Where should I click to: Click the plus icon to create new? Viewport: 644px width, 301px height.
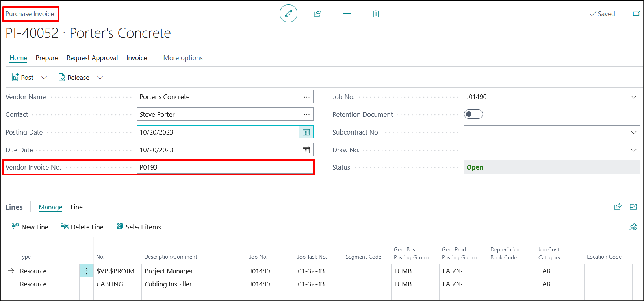[347, 14]
